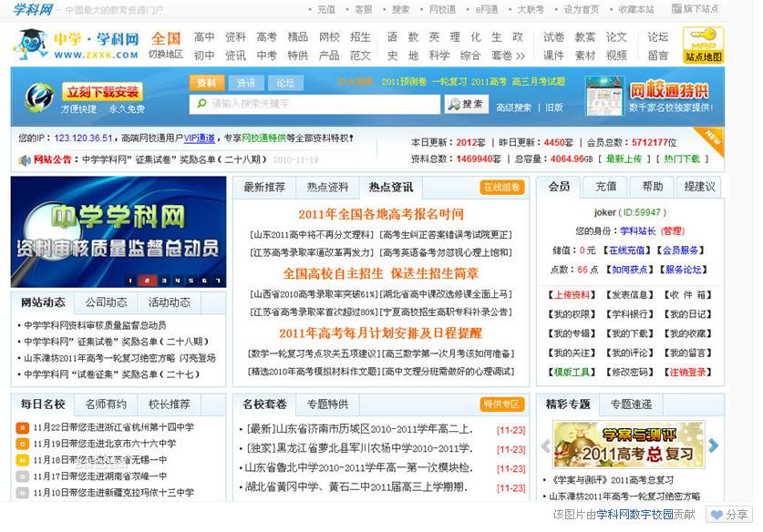Click the 旗下站点 icon at top right
Image resolution: width=763 pixels, height=532 pixels.
(x=677, y=9)
